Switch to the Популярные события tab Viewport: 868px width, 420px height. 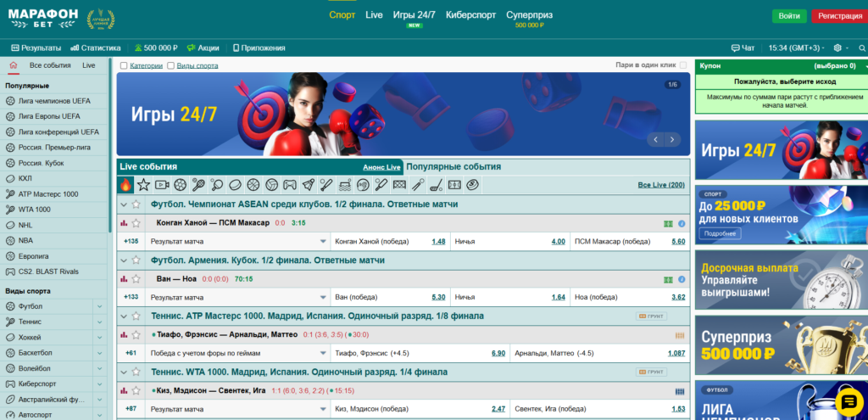[x=453, y=167]
